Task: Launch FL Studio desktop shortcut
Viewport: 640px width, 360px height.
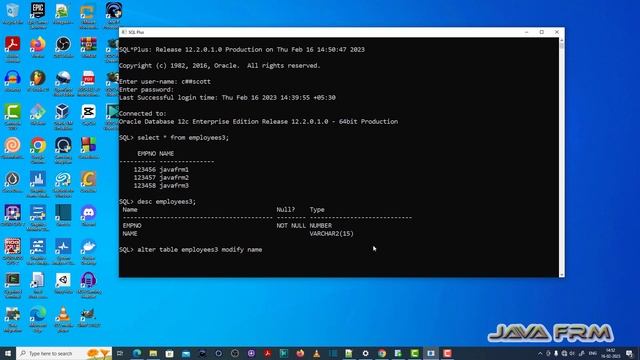Action: click(38, 80)
